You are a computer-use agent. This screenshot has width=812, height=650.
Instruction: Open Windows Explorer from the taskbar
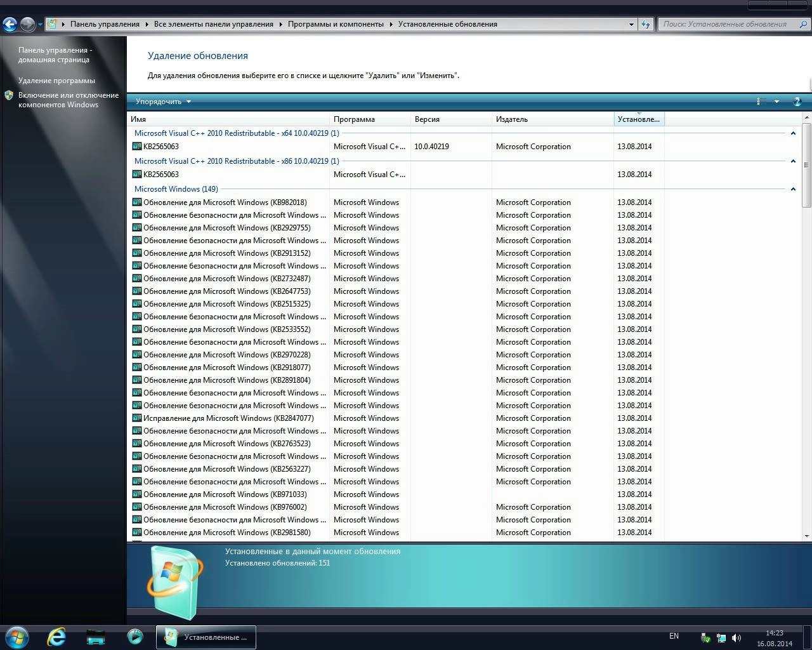[95, 637]
